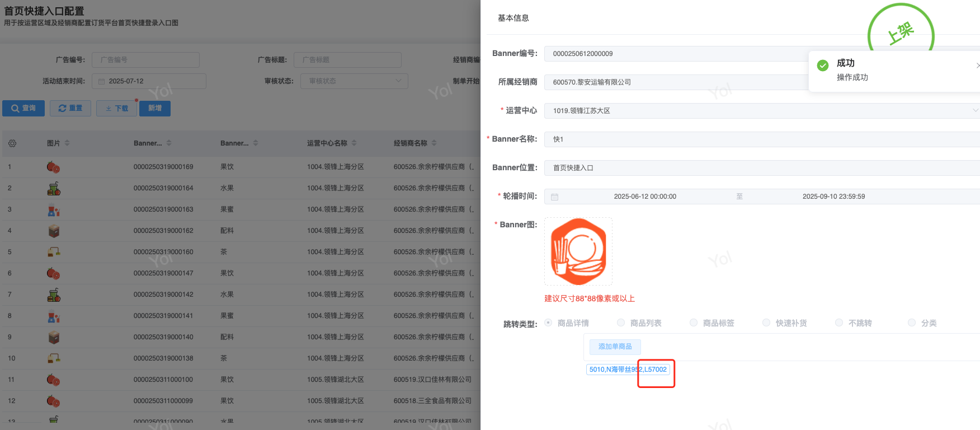Screen dimensions: 980x430
Task: Click the 所属经销商 field
Action: click(762, 82)
